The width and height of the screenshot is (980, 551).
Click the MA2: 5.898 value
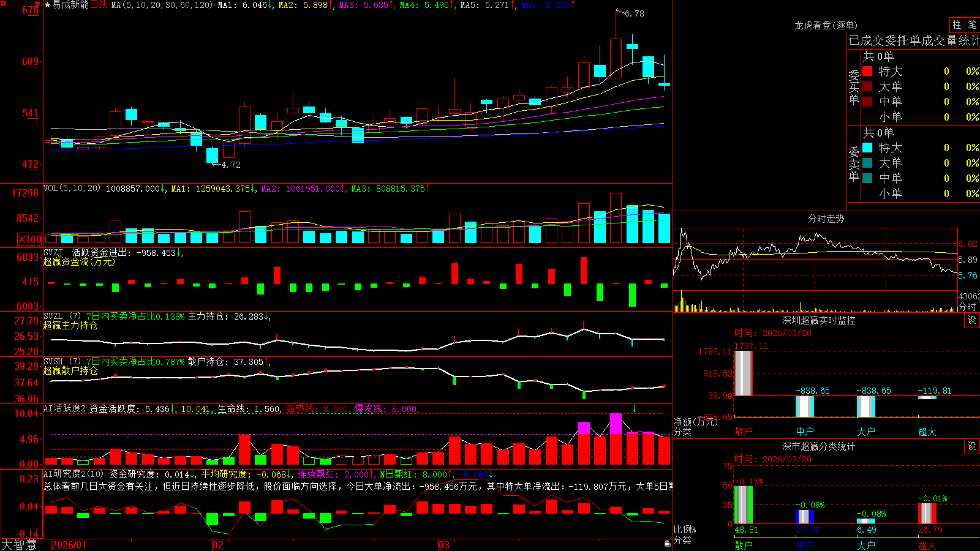pyautogui.click(x=306, y=5)
